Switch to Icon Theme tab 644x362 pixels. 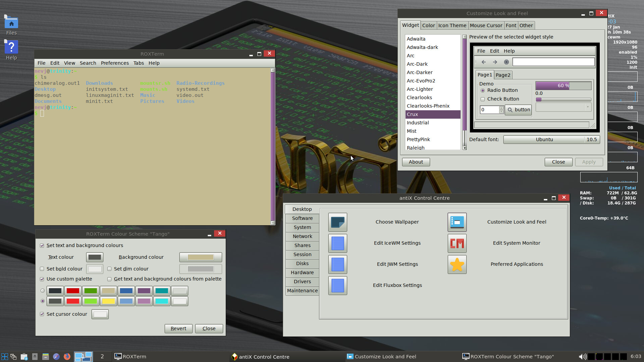[x=452, y=25]
